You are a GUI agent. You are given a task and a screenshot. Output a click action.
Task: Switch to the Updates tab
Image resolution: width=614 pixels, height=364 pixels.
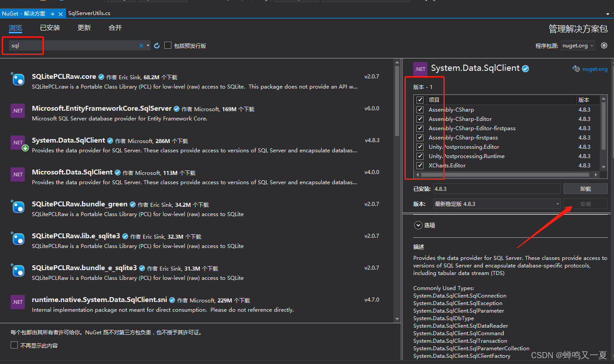pos(84,28)
